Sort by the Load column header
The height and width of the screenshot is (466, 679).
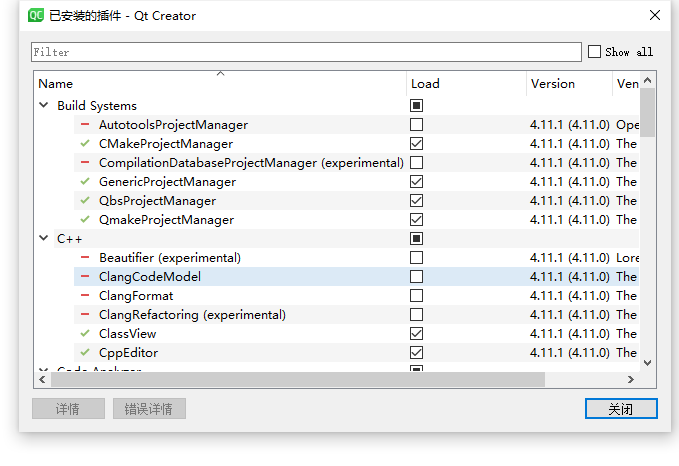coord(466,84)
